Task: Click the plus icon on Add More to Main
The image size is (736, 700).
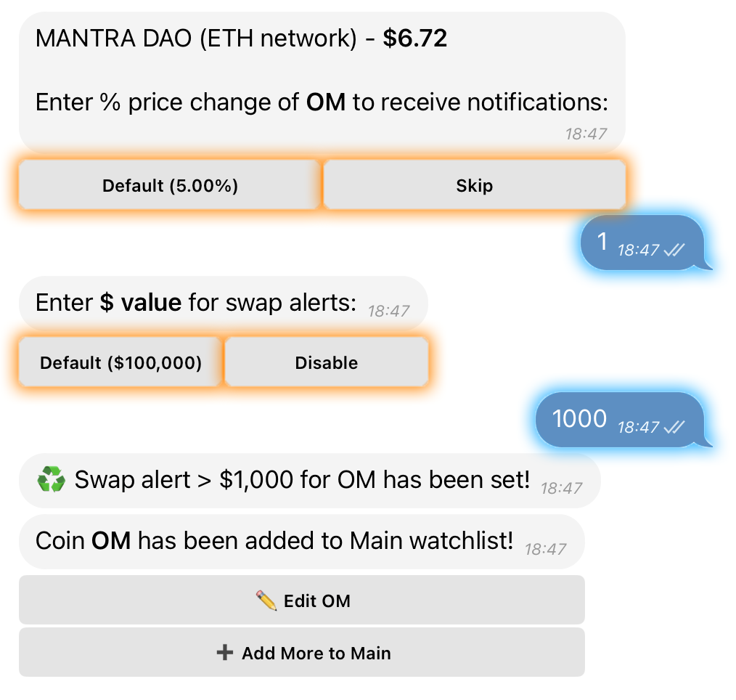Action: (225, 652)
